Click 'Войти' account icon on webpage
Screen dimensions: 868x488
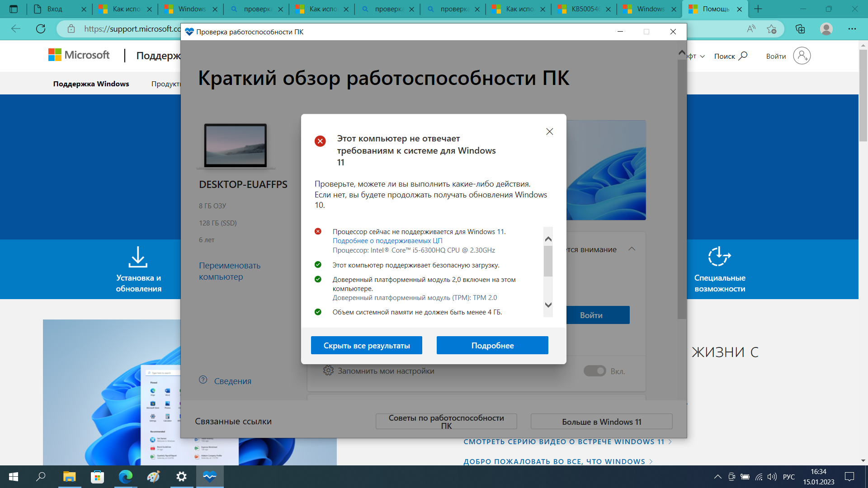pyautogui.click(x=788, y=56)
